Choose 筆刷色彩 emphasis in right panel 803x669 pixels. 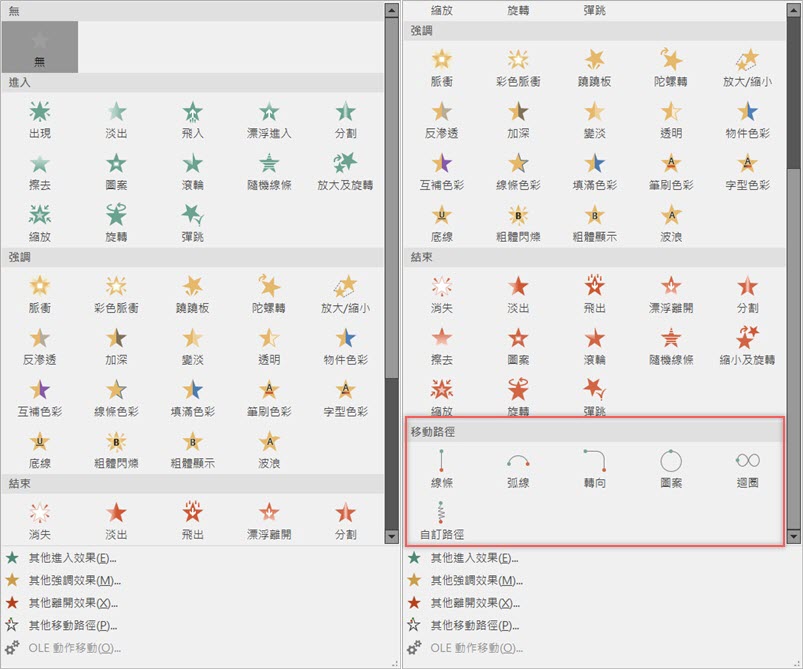click(x=671, y=172)
